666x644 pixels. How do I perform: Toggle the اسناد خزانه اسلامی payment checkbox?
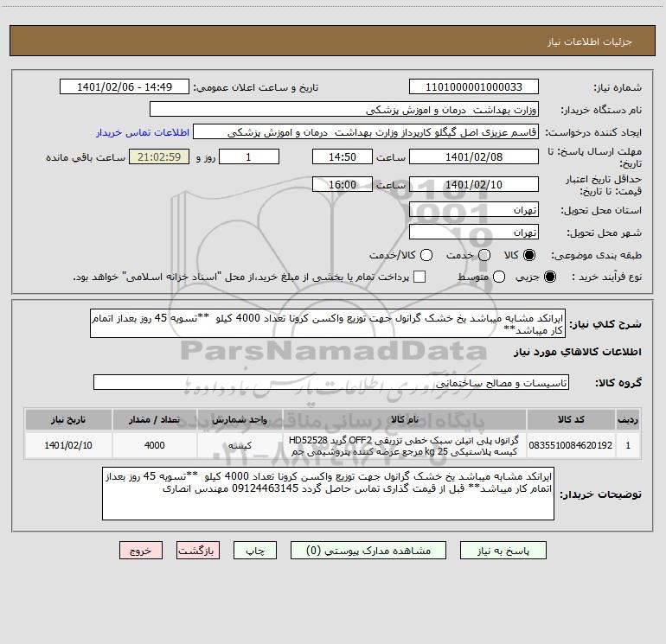coord(419,277)
